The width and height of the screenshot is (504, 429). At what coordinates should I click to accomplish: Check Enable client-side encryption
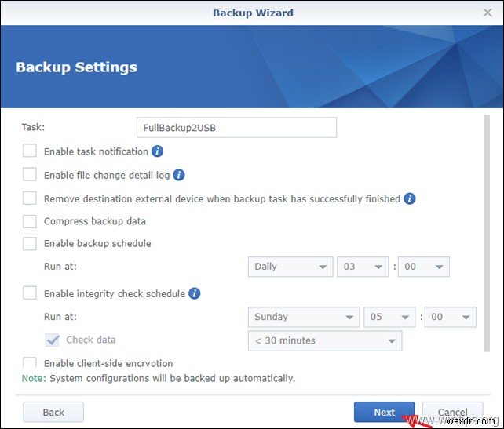(30, 362)
